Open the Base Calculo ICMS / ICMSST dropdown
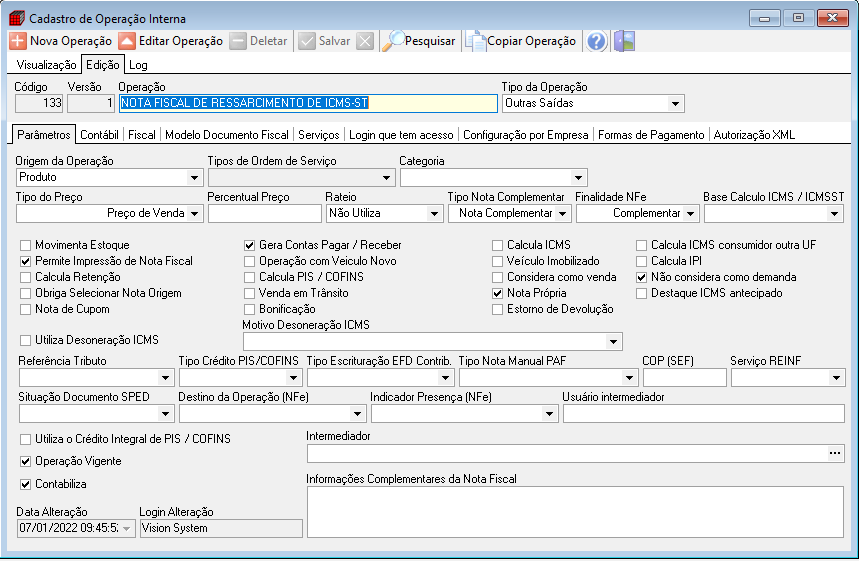This screenshot has height=561, width=859. pos(834,214)
